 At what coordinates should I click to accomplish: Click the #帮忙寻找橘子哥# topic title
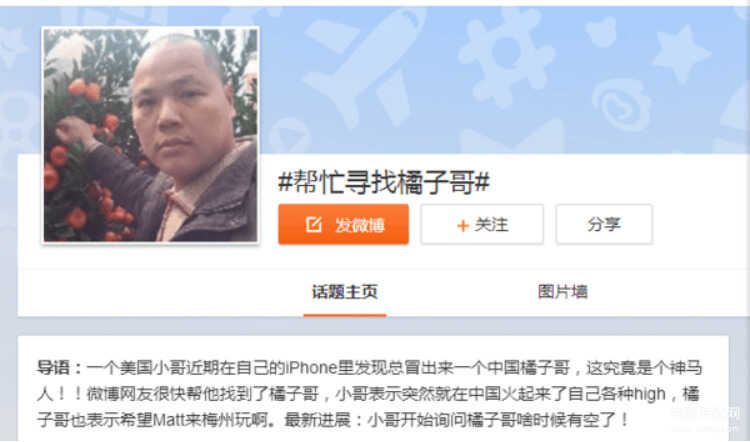click(x=384, y=182)
